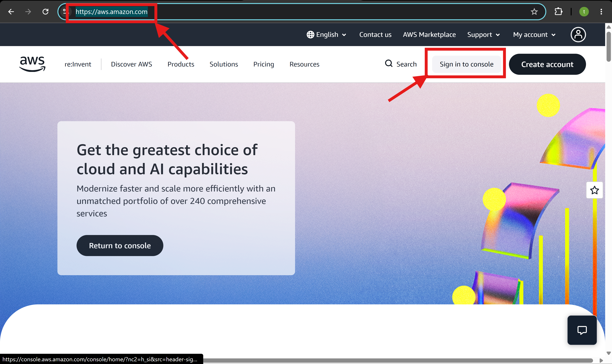The image size is (612, 364).
Task: Click the Return to console button
Action: (120, 246)
